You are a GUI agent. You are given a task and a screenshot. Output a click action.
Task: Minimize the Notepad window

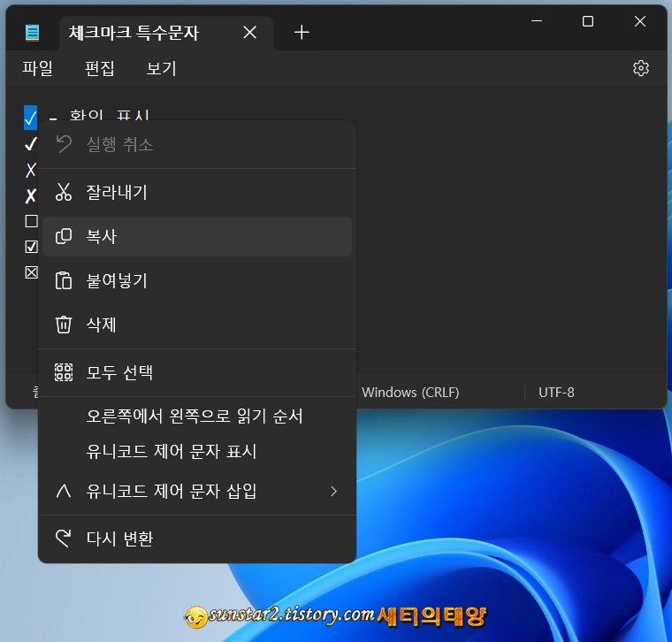coord(537,21)
